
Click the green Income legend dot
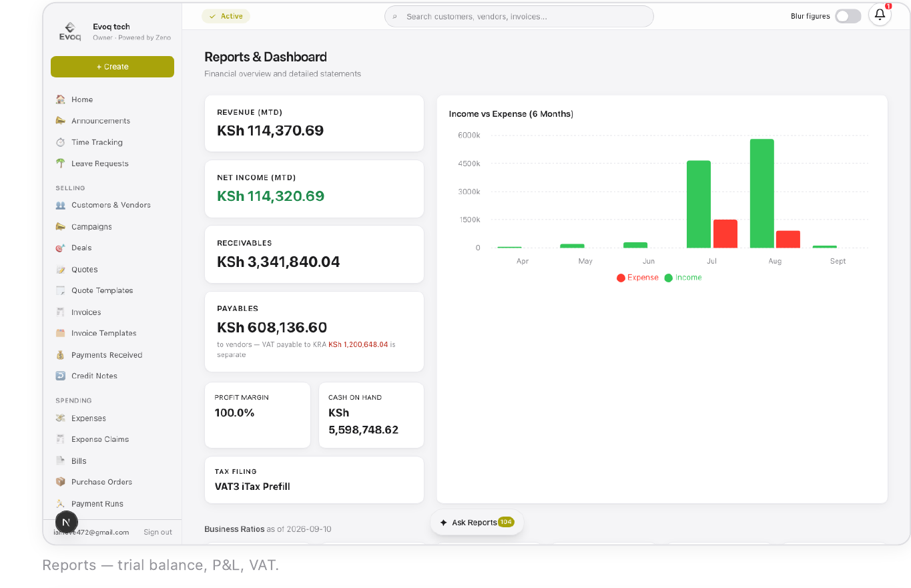(668, 278)
